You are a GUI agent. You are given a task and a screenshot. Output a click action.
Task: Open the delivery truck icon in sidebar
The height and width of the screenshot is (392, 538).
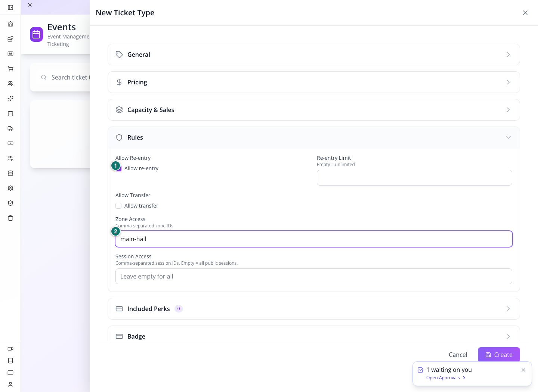pyautogui.click(x=10, y=128)
